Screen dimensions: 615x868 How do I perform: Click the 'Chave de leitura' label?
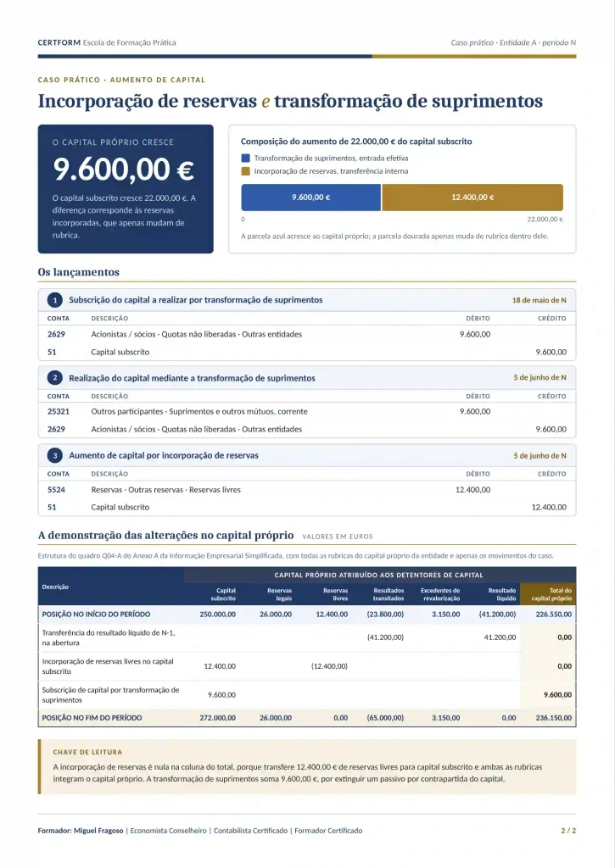(87, 753)
